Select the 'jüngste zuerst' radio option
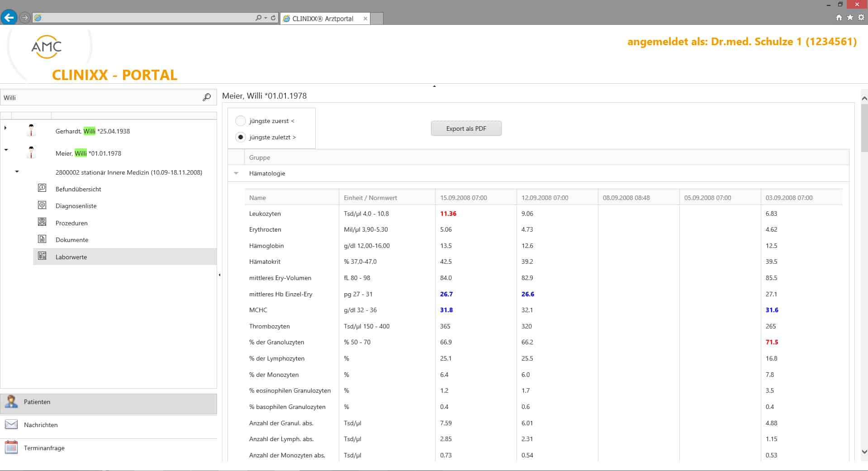The height and width of the screenshot is (471, 868). (241, 121)
